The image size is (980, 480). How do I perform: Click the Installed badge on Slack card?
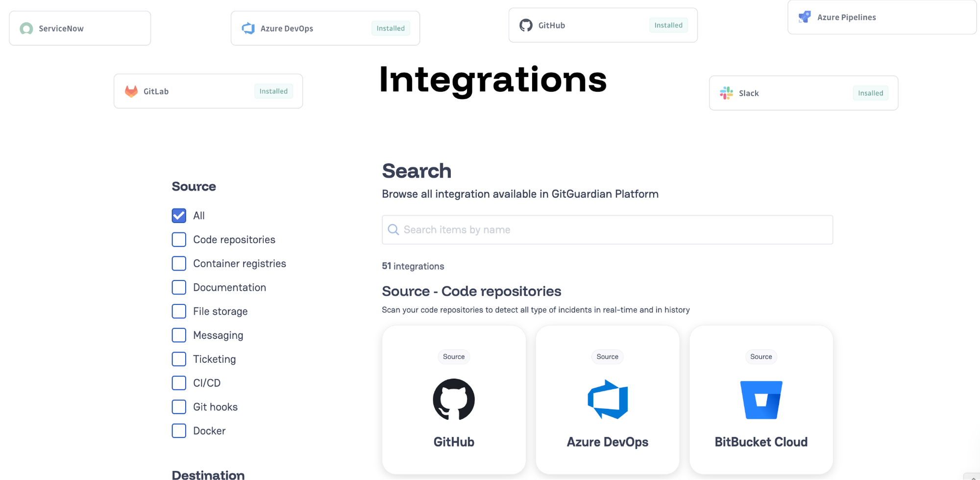point(870,93)
